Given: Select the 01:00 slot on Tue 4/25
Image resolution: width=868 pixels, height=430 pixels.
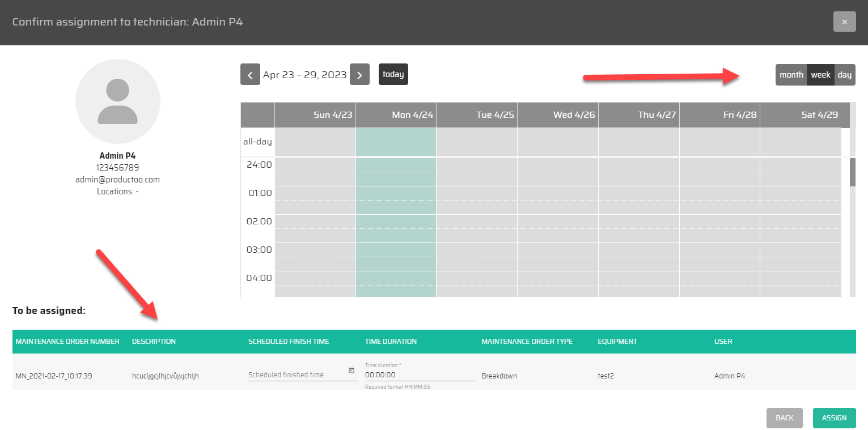Looking at the screenshot, I should tap(476, 193).
